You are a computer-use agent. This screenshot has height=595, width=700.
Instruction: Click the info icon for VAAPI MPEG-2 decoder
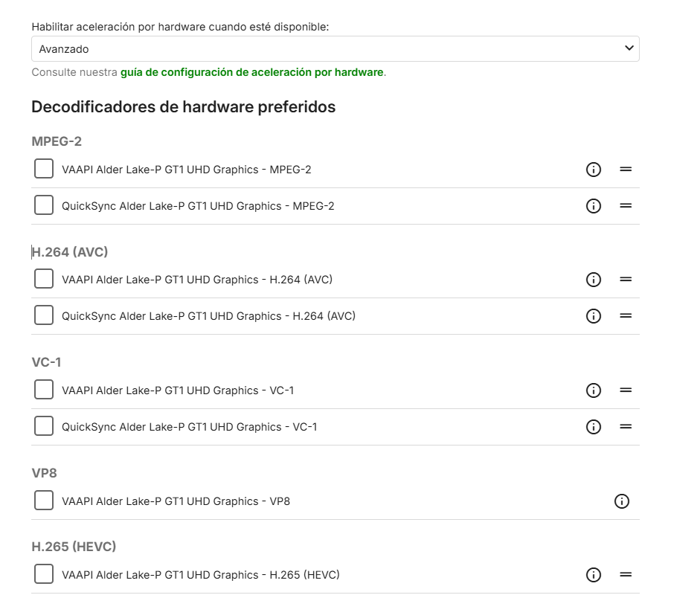click(x=593, y=170)
